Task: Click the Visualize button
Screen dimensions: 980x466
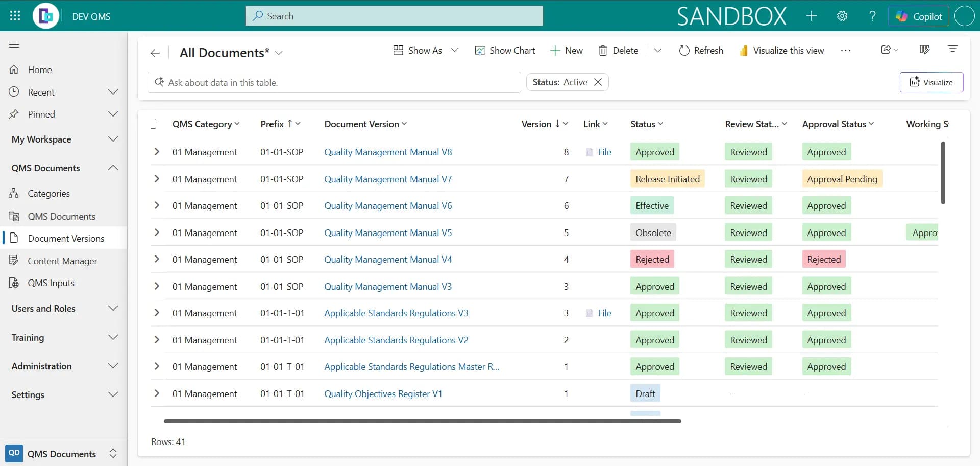Action: (932, 82)
